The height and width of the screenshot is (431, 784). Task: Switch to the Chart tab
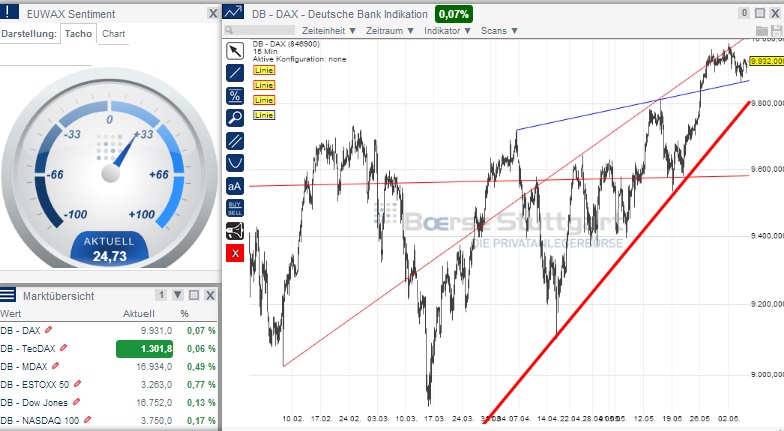(x=114, y=34)
